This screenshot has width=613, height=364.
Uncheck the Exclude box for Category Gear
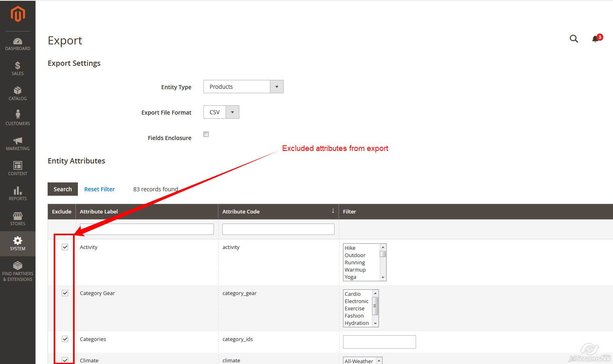[x=65, y=293]
